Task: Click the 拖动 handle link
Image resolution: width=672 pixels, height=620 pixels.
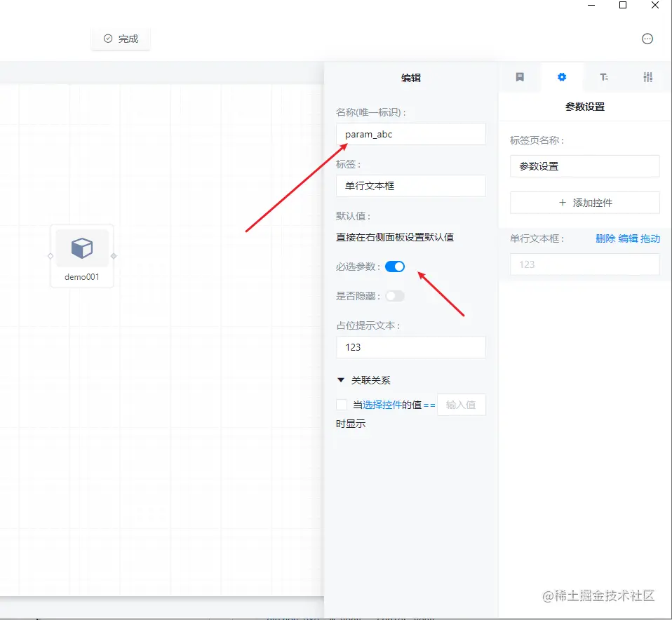Action: tap(650, 238)
